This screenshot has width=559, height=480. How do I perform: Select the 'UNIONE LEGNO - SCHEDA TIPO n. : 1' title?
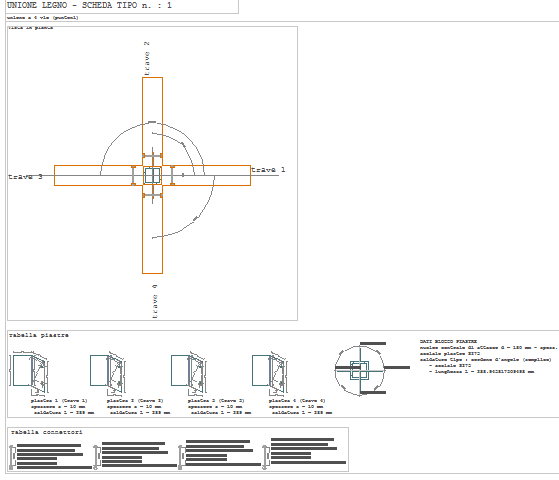point(89,5)
